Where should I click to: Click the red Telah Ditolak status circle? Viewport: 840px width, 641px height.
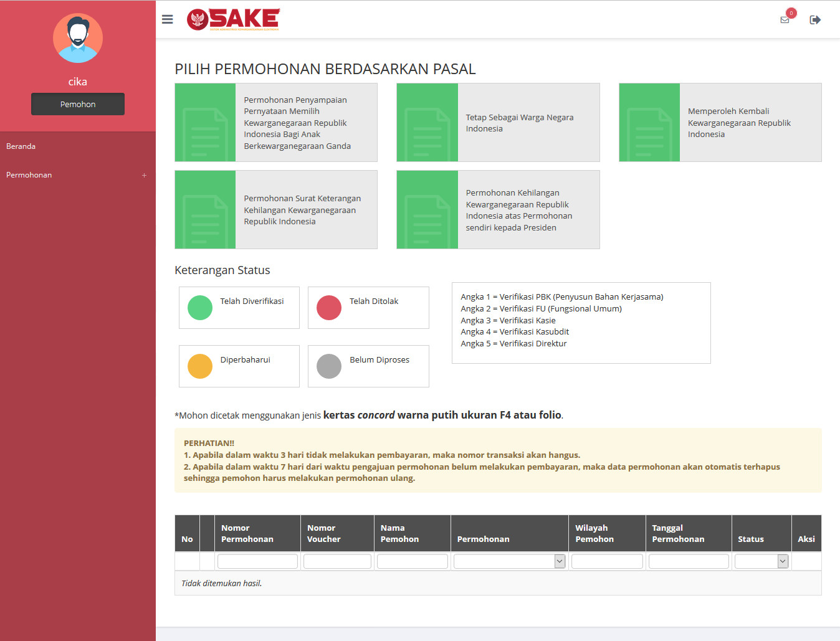point(329,308)
